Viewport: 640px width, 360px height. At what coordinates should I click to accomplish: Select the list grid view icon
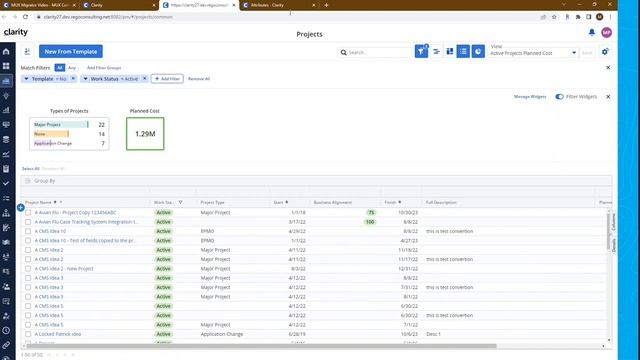(463, 51)
